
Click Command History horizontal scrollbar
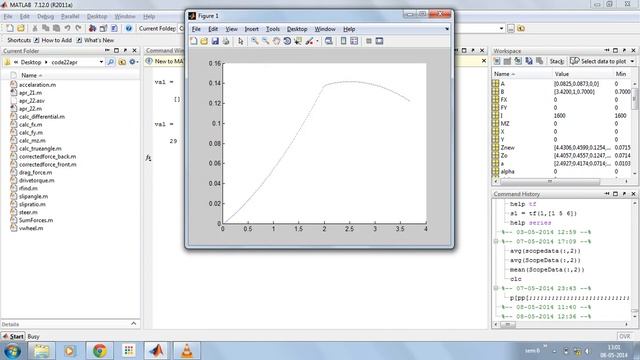point(508,324)
